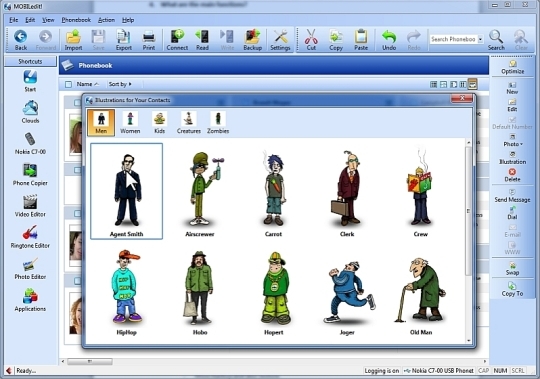This screenshot has height=379, width=540.
Task: Tick the second contact row checkbox
Action: click(x=77, y=170)
